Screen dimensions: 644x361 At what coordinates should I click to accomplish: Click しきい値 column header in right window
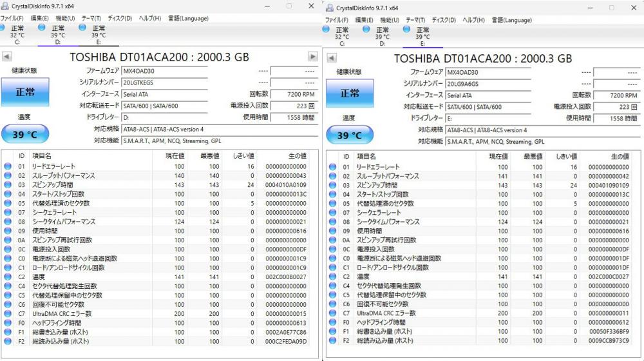(566, 156)
